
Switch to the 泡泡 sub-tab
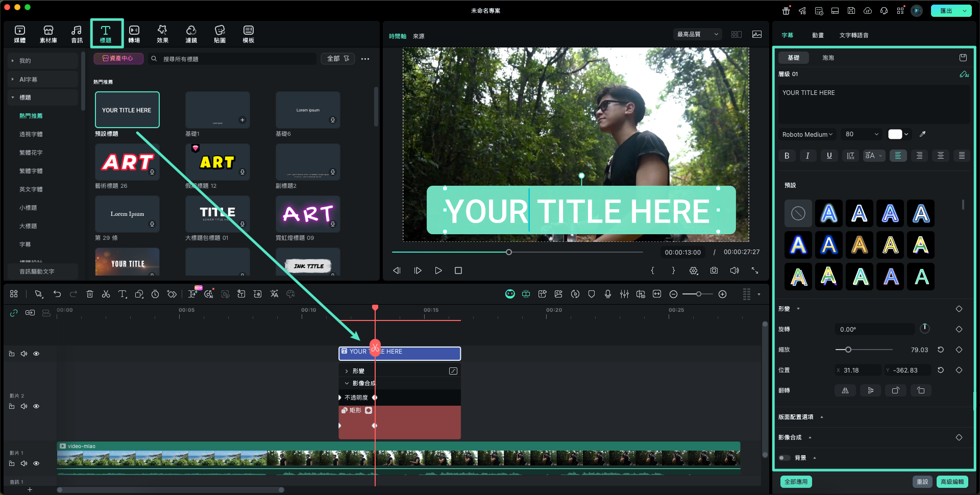(828, 58)
